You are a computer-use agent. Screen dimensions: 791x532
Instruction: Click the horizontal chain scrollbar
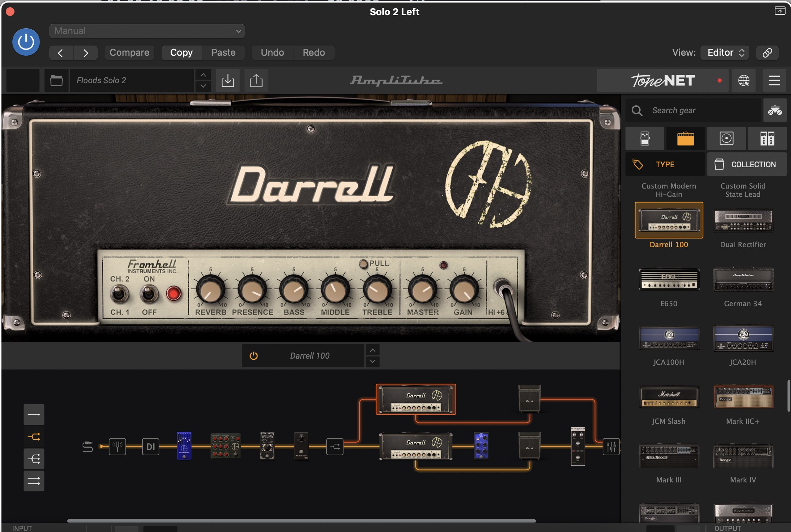click(301, 521)
